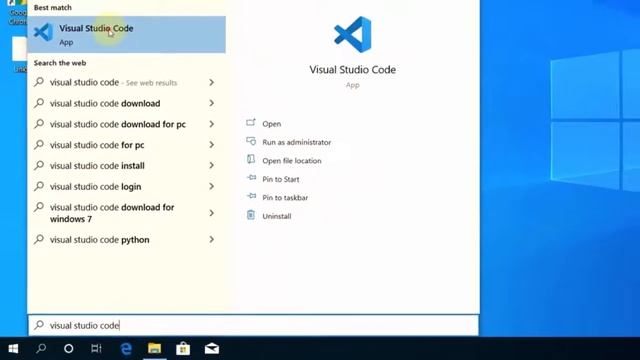Expand the 'visual studio code for pc' chevron
This screenshot has height=360, width=640.
tap(211, 145)
